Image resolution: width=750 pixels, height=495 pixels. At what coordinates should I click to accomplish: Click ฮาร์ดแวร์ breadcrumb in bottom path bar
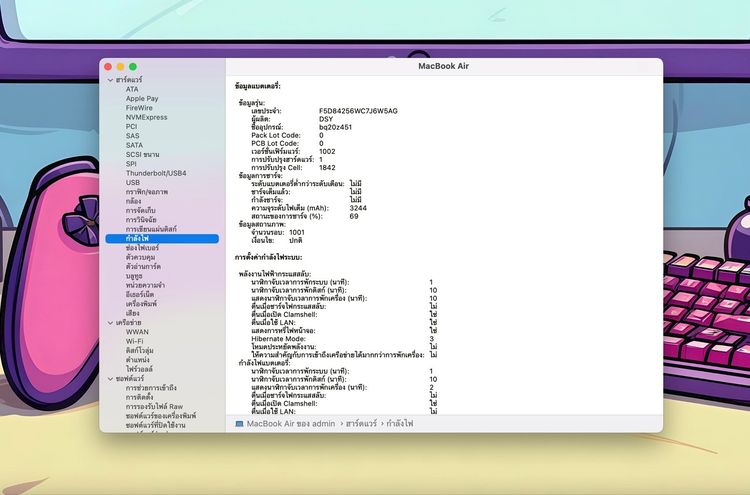tap(364, 424)
